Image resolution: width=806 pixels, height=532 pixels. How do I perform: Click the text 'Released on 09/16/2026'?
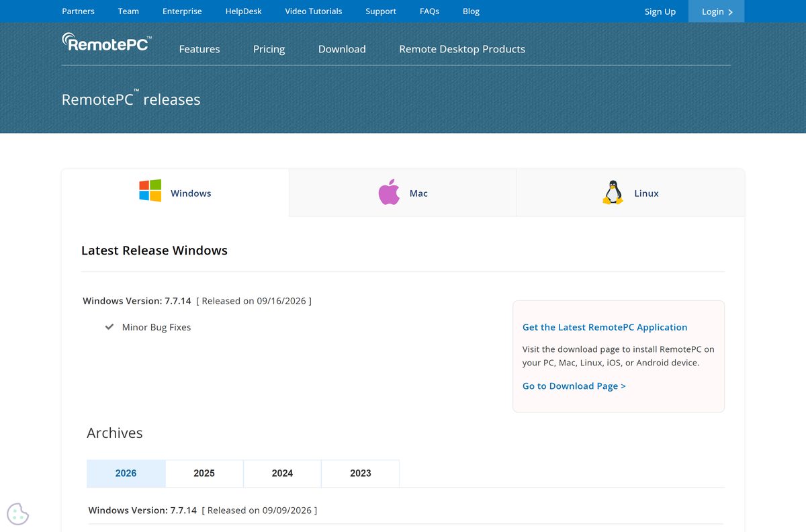(255, 301)
